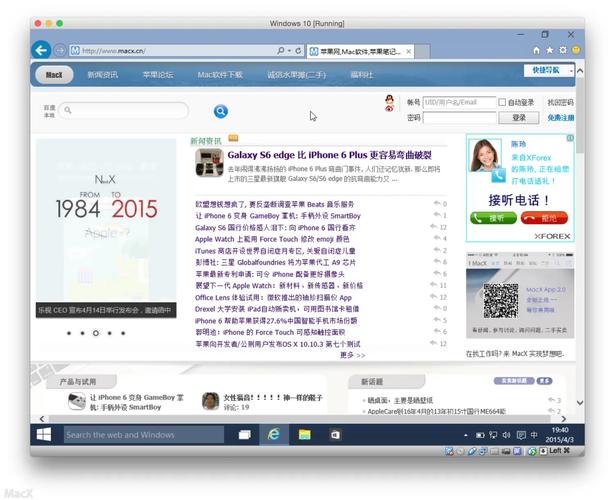
Task: Select the first carousel dot under slideshow
Action: click(x=69, y=333)
